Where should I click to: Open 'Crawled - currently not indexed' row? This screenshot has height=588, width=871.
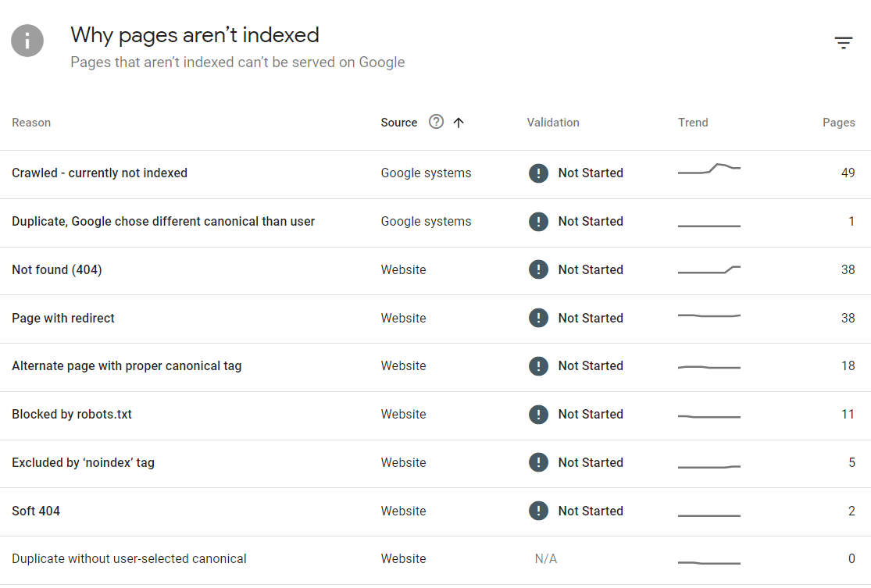pyautogui.click(x=100, y=173)
